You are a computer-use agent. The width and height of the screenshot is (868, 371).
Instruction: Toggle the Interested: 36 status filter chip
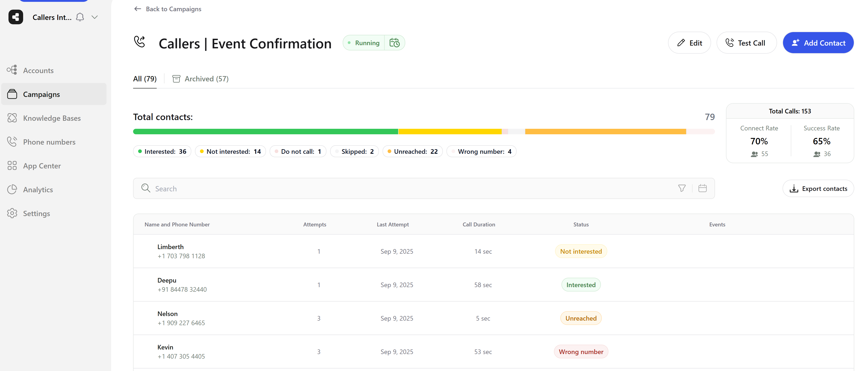click(162, 151)
